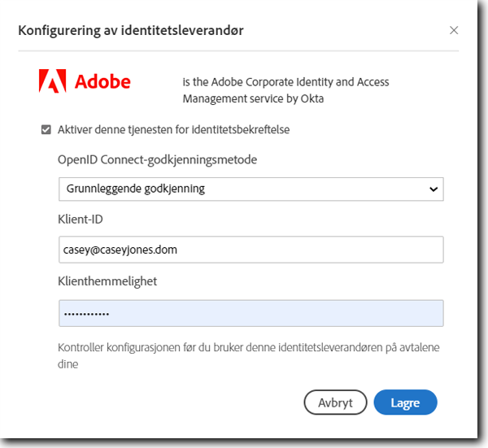Click the divider line under the dialog title

[x=244, y=50]
